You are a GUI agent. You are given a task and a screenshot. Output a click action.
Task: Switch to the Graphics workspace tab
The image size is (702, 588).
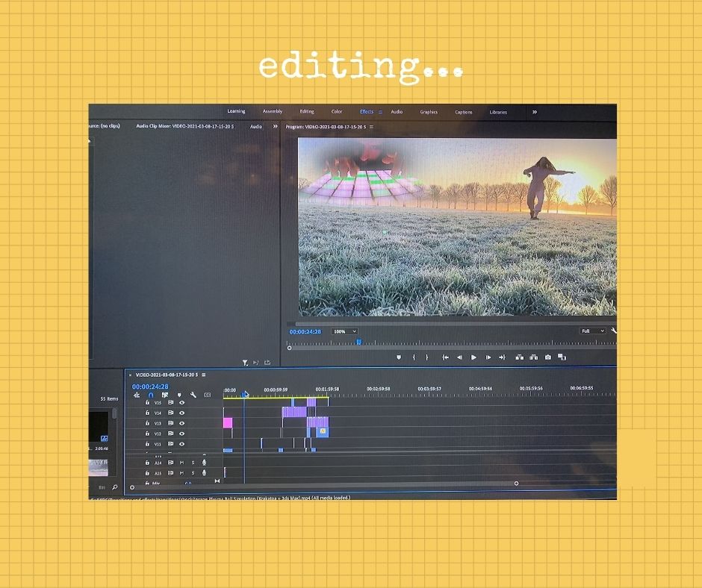429,112
